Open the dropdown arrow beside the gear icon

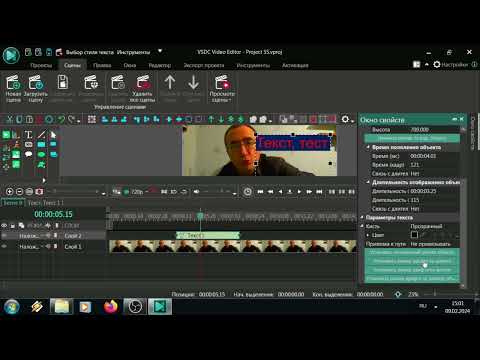click(x=352, y=121)
